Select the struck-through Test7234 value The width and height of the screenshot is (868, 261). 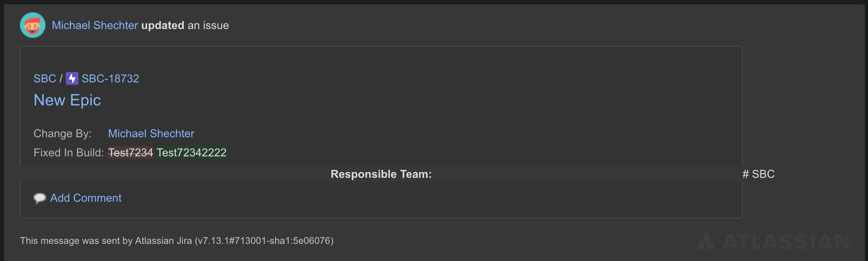tap(131, 152)
